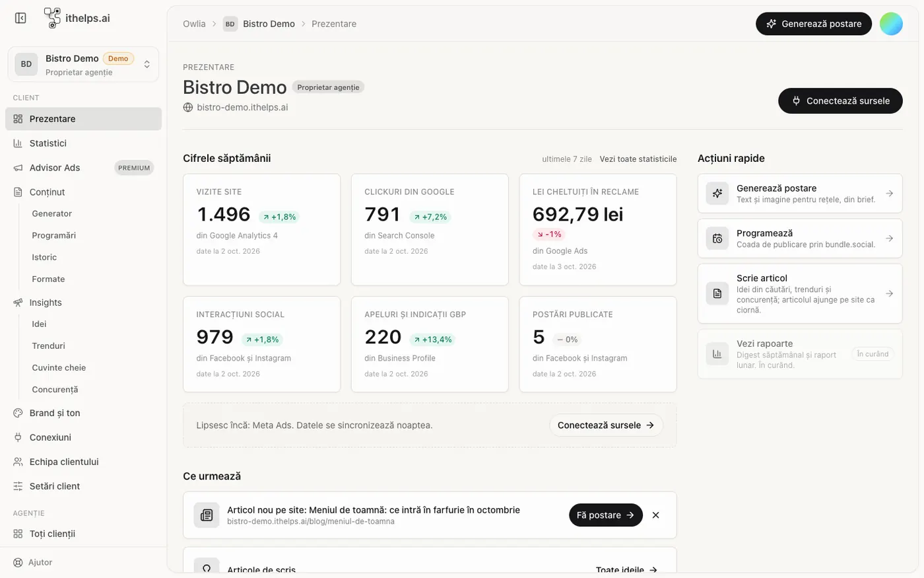Open the Lei cheltuiți în reclame card
924x578 pixels.
(x=598, y=230)
